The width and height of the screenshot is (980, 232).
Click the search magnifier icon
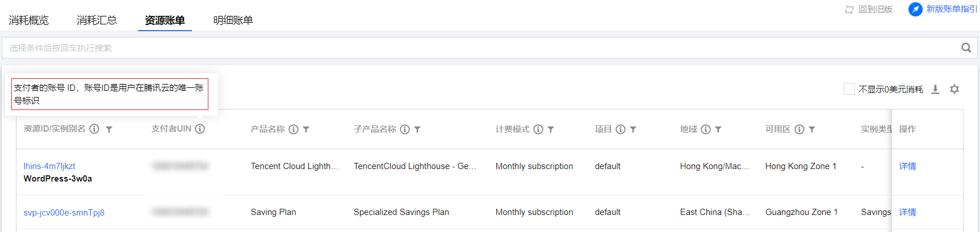tap(966, 48)
